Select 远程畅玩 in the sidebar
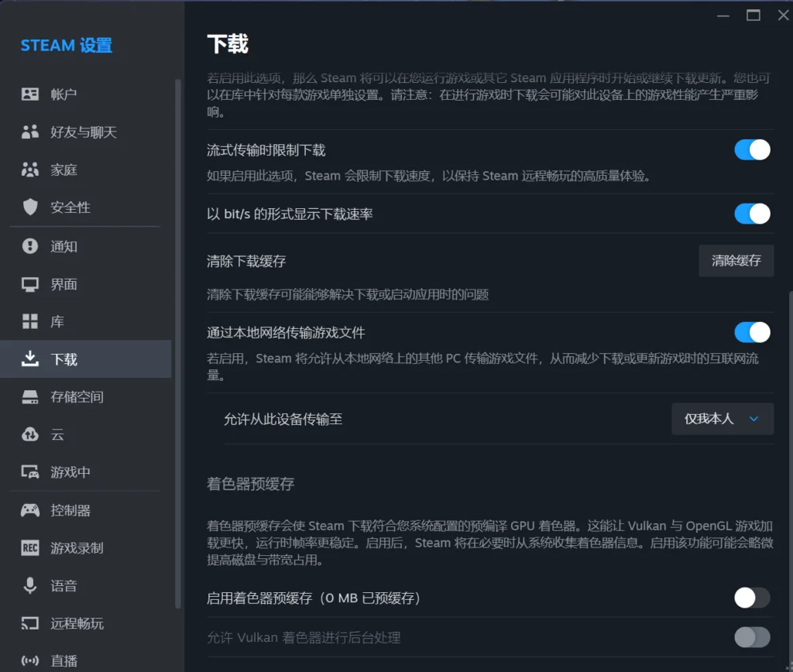The width and height of the screenshot is (793, 672). pos(85,623)
